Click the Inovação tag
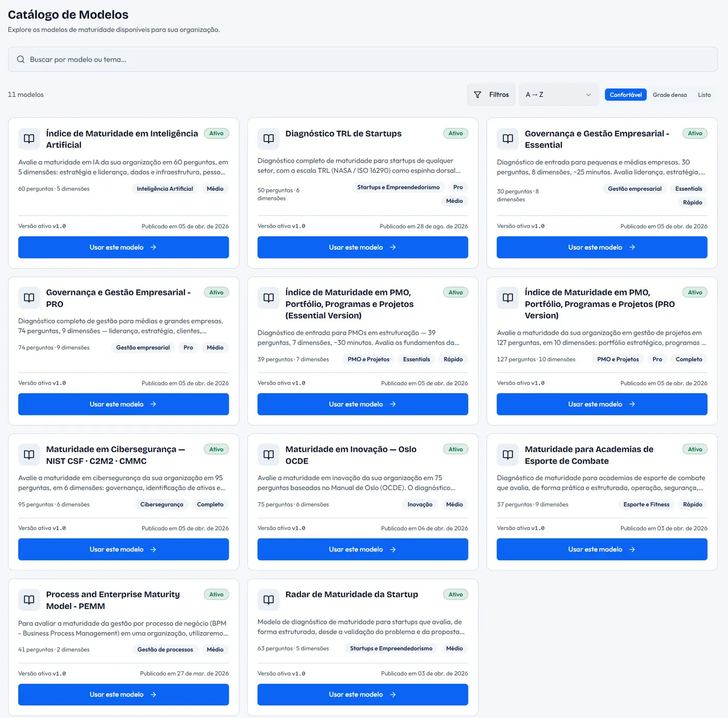The height and width of the screenshot is (718, 728). (x=420, y=505)
